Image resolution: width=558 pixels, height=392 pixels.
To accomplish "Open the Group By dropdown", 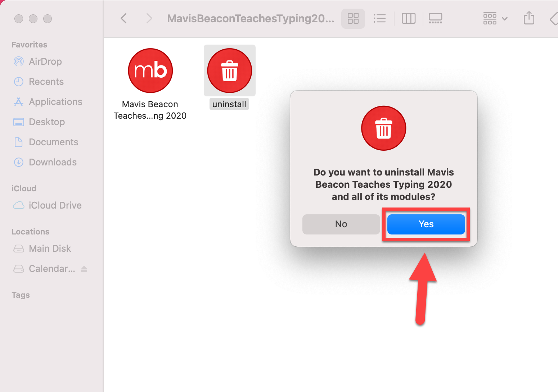I will pos(495,18).
